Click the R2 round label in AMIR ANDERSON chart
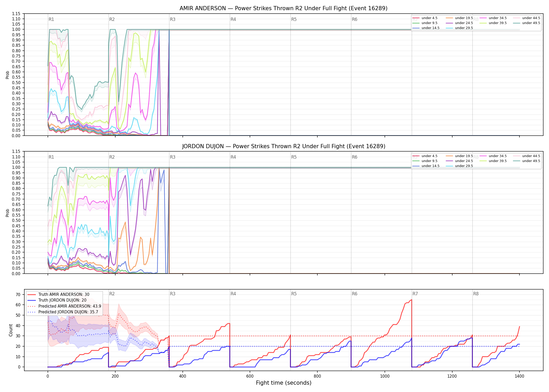549x392 pixels. point(112,19)
